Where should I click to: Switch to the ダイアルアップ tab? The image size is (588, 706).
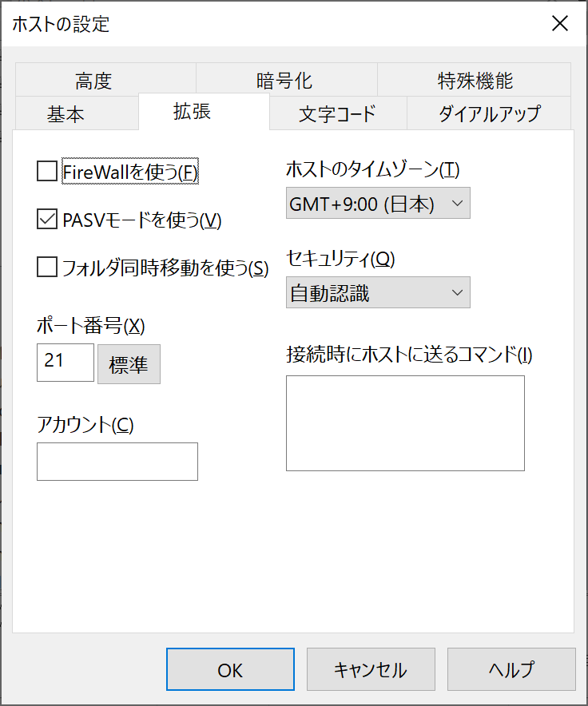click(489, 114)
